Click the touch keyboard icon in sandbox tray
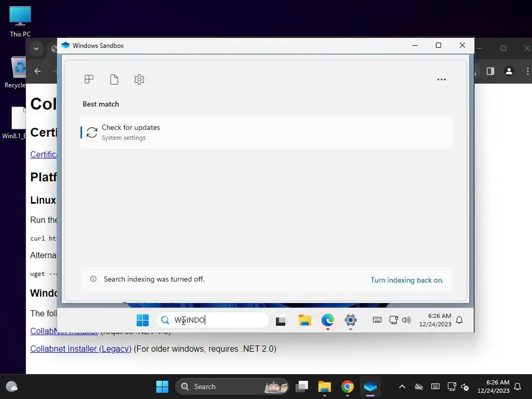This screenshot has width=532, height=399. click(x=377, y=320)
